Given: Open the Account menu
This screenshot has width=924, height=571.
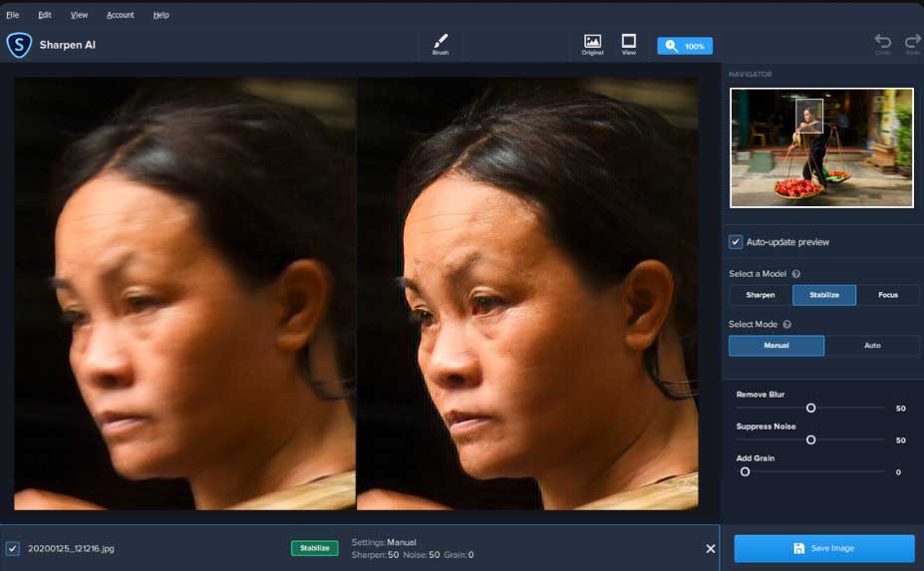Looking at the screenshot, I should pyautogui.click(x=121, y=15).
